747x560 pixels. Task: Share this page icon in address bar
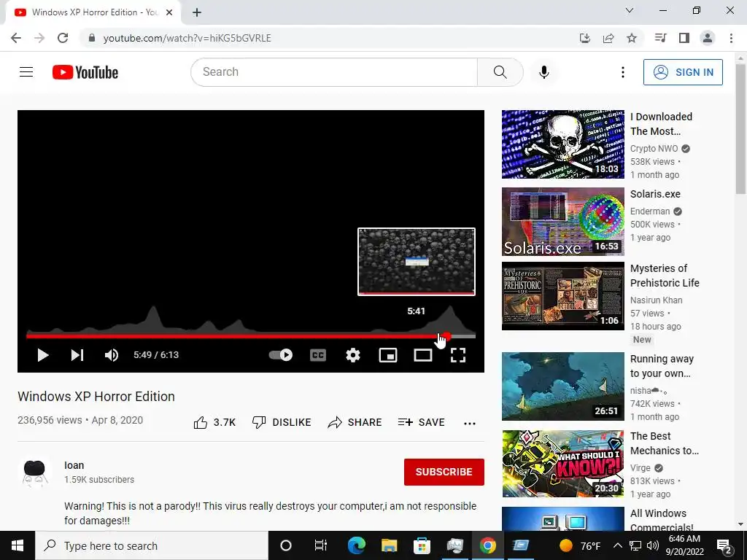608,38
